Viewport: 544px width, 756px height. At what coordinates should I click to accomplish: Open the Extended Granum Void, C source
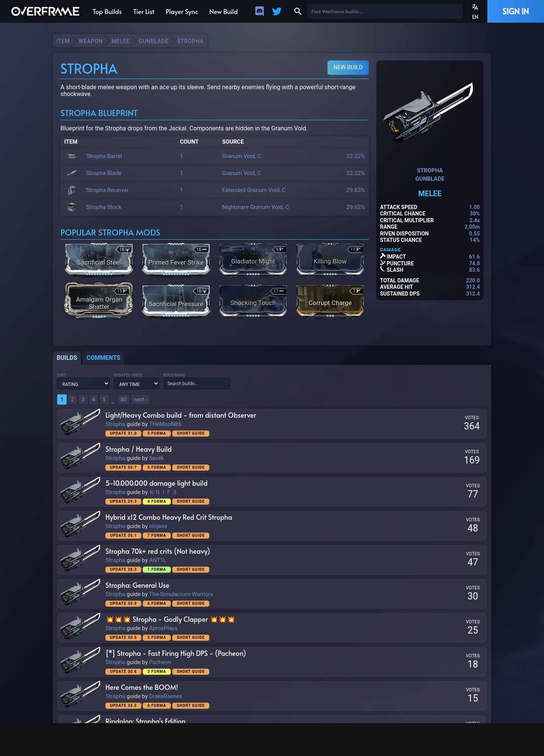pyautogui.click(x=254, y=190)
